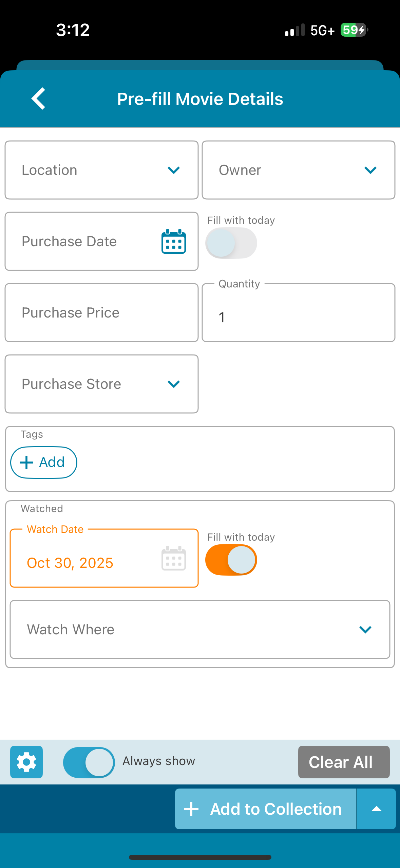Expand the Add to Collection up-arrow menu
This screenshot has height=868, width=400.
pyautogui.click(x=376, y=809)
